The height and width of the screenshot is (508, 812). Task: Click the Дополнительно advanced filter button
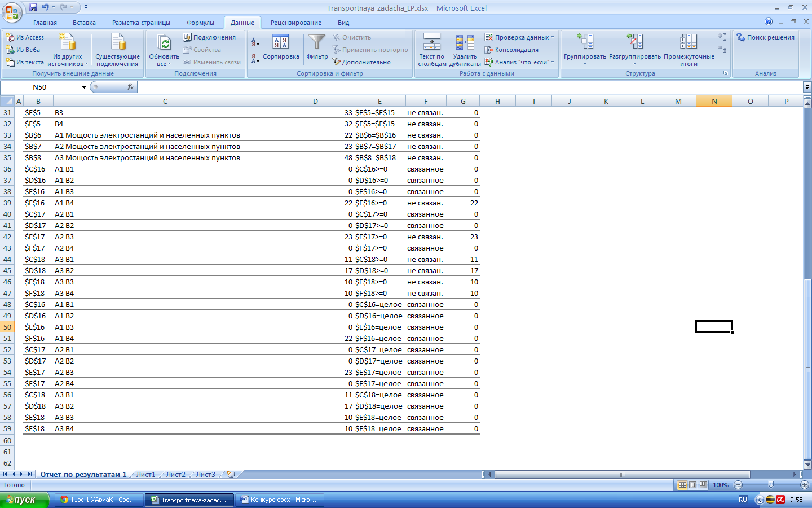click(x=361, y=62)
